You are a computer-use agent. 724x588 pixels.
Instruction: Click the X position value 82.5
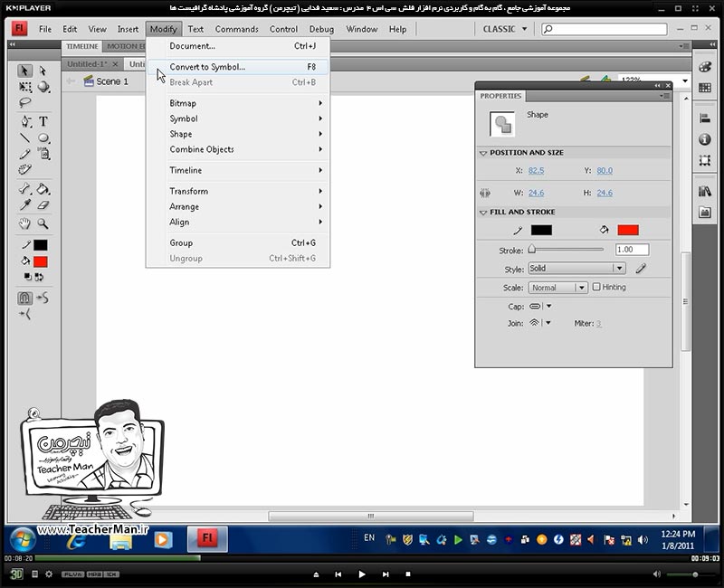point(536,171)
